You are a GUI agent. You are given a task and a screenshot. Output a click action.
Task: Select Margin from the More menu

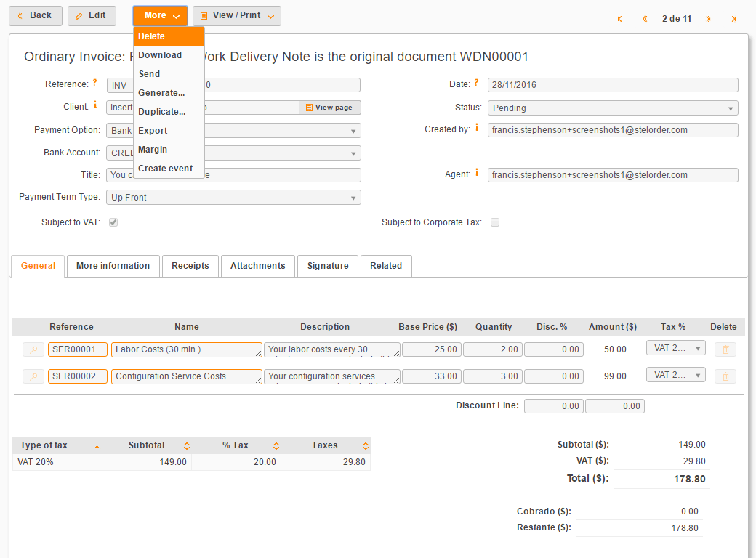(x=169, y=150)
